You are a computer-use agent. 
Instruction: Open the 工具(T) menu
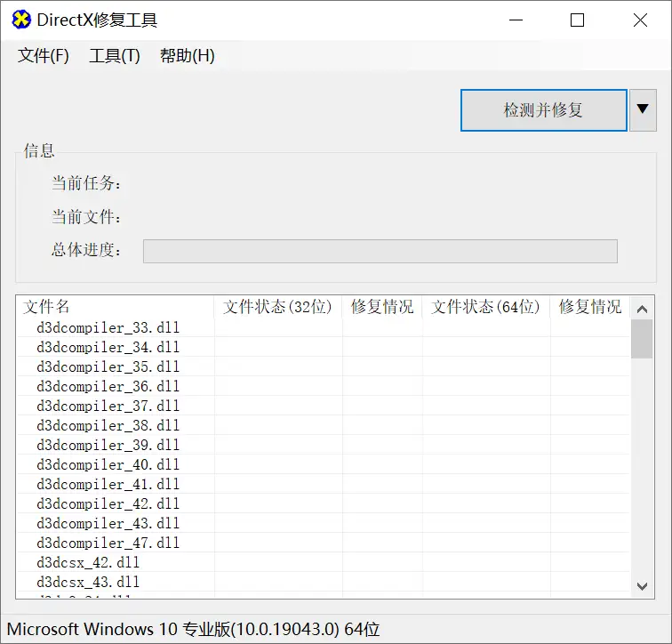click(115, 56)
